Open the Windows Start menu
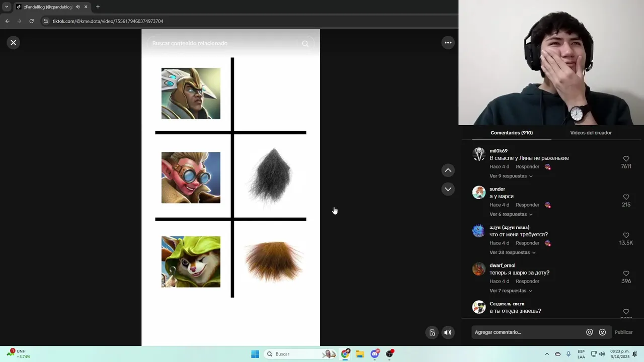 point(255,354)
